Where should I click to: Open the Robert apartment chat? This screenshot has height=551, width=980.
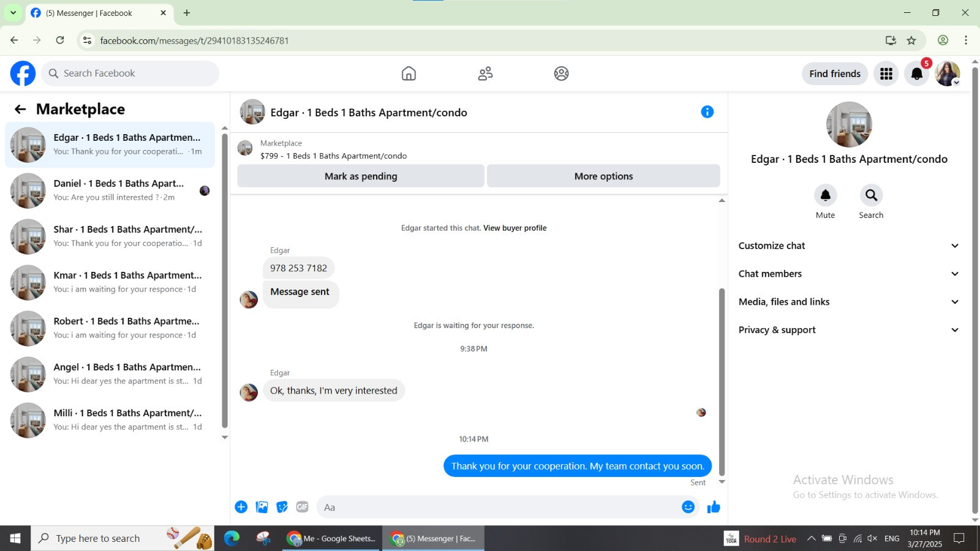(x=110, y=328)
